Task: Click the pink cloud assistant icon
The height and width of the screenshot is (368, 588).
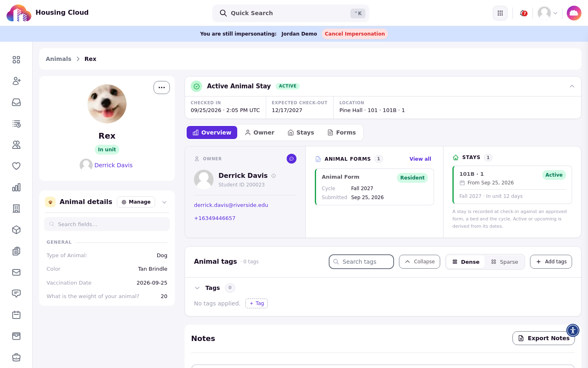Action: [574, 13]
